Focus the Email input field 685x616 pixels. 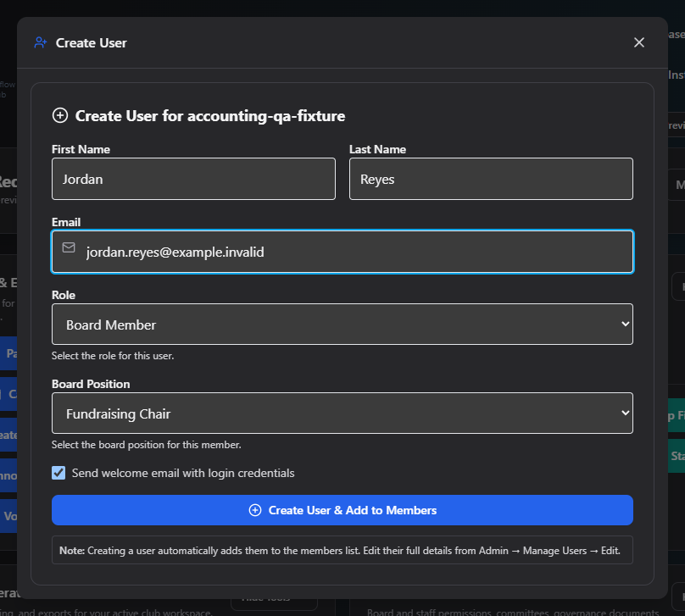[342, 252]
